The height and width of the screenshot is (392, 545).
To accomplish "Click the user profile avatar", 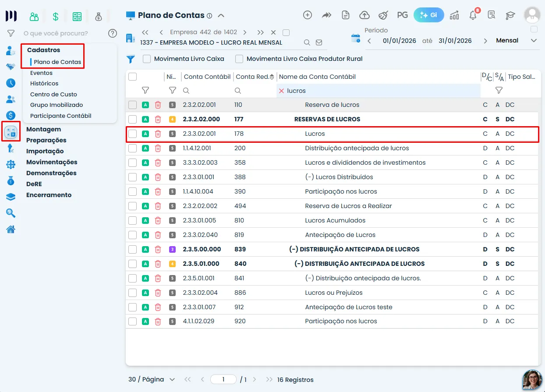I will tap(532, 15).
